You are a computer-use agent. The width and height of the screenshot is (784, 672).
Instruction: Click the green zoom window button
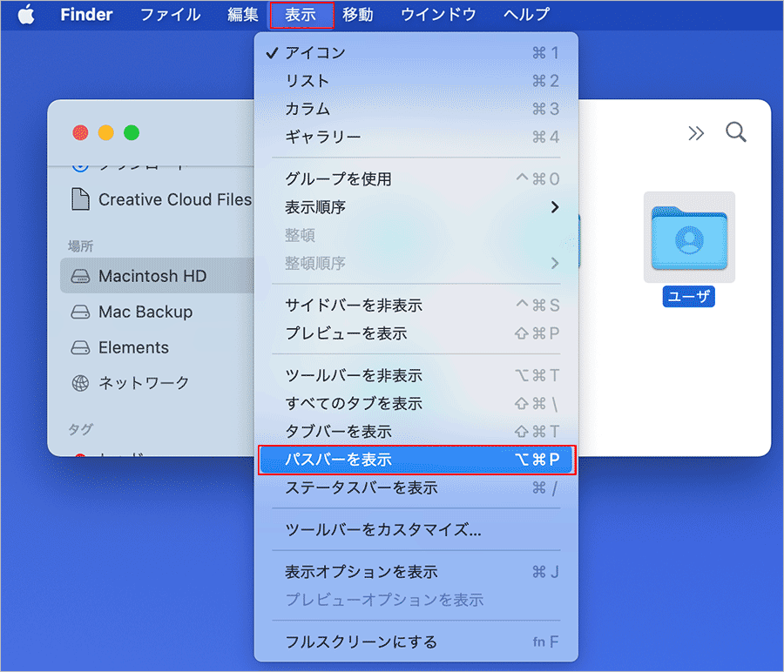click(x=131, y=132)
